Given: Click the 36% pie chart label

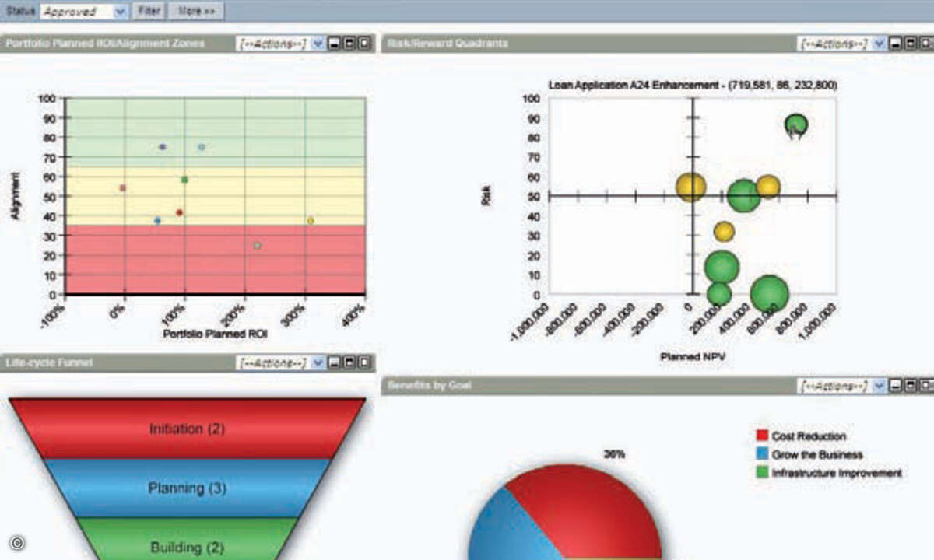Looking at the screenshot, I should (x=614, y=453).
